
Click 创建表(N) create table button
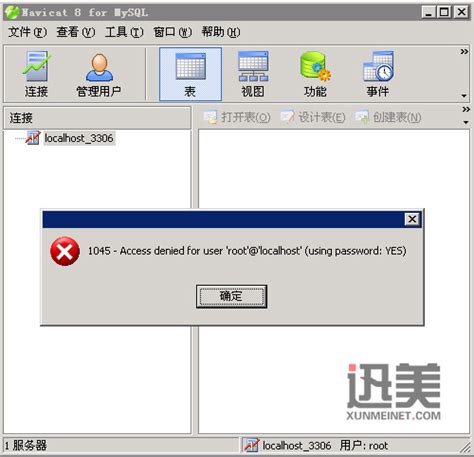[x=388, y=117]
